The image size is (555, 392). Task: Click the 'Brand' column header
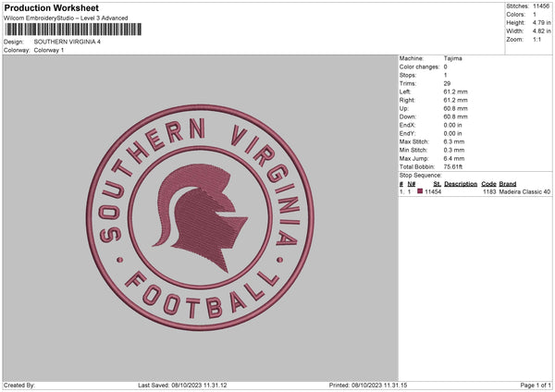508,184
